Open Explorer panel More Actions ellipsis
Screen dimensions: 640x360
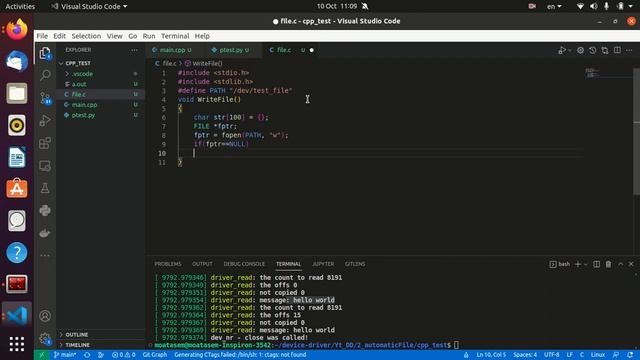click(134, 50)
